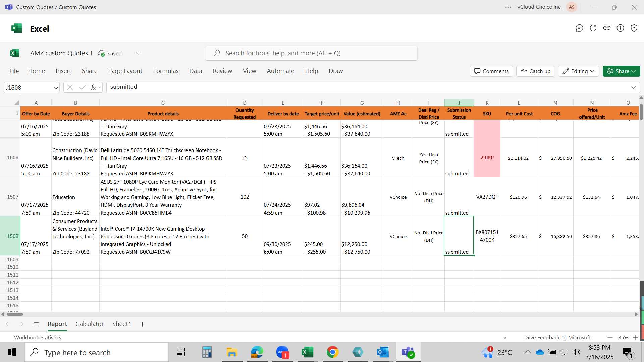Open the Insert ribbon tab
The image size is (644, 362).
coord(63,71)
